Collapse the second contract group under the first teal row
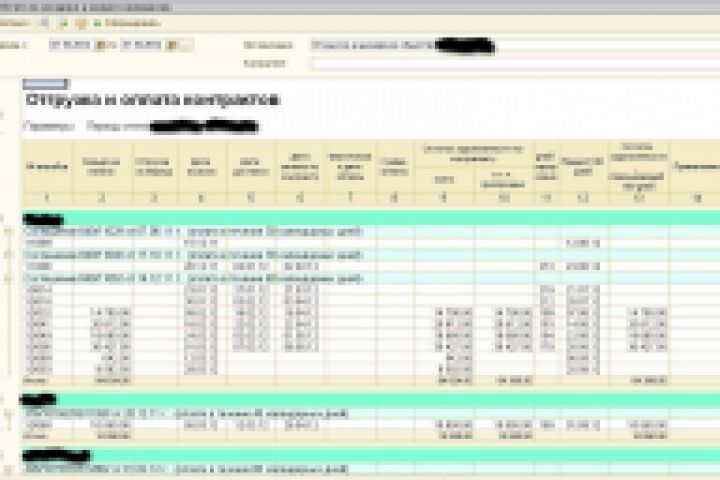720x480 pixels. (8, 255)
